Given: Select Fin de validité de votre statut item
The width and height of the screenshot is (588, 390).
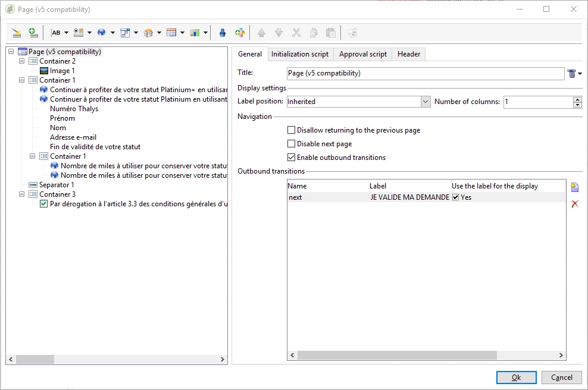Looking at the screenshot, I should tap(95, 147).
